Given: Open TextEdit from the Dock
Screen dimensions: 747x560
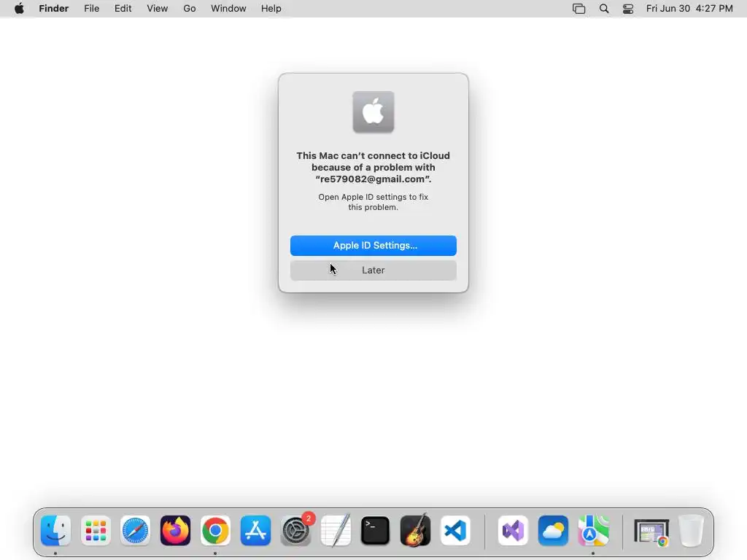Looking at the screenshot, I should [x=336, y=531].
